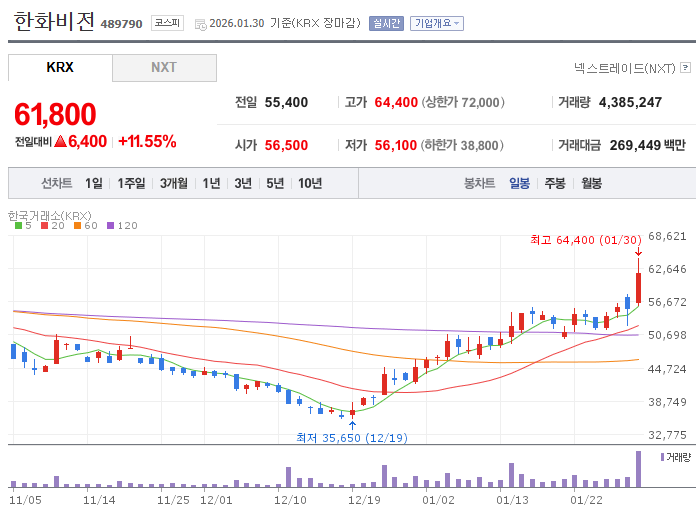The width and height of the screenshot is (696, 510).
Task: Click the chart low marker 최저 35,650 (12/19)
Action: [x=352, y=438]
